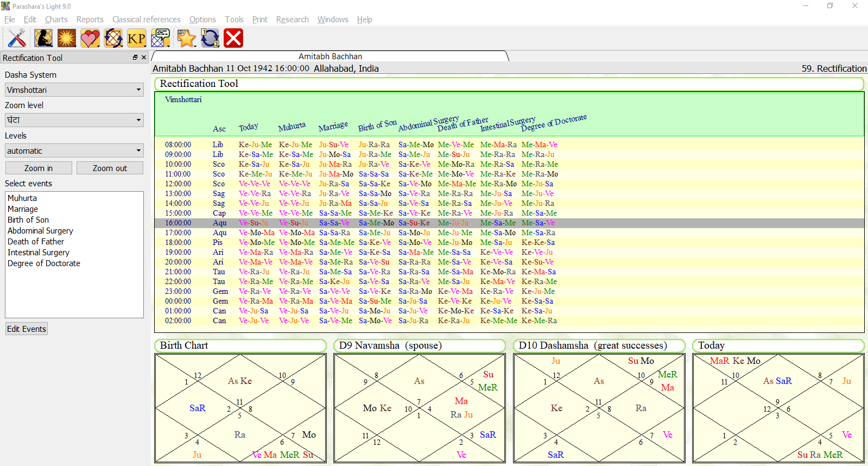Viewport: 868px width, 466px height.
Task: Click the chart with speech bubble icon
Action: click(161, 38)
